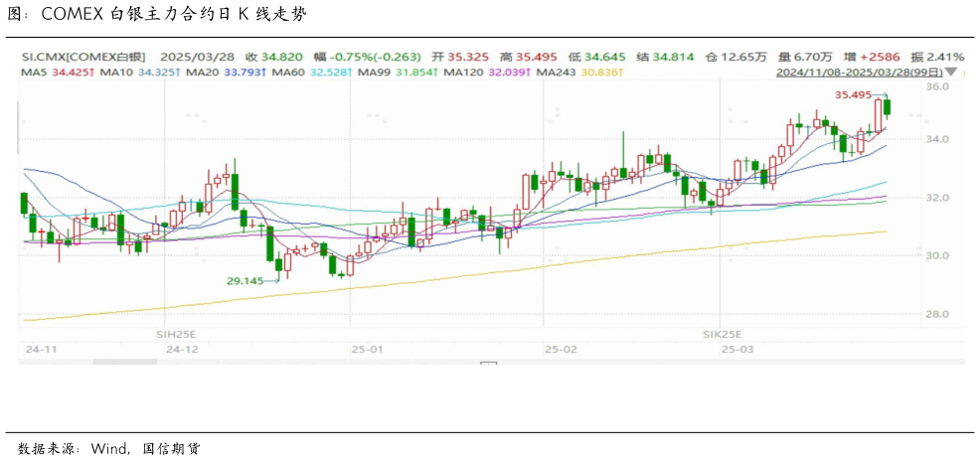Image resolution: width=980 pixels, height=461 pixels.
Task: Click the closing price 收 34.820
Action: coord(275,57)
